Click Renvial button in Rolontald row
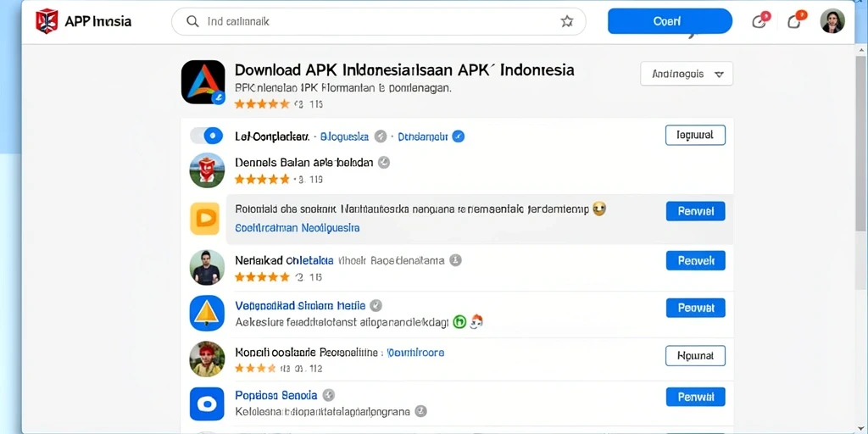The image size is (868, 434). 695,211
